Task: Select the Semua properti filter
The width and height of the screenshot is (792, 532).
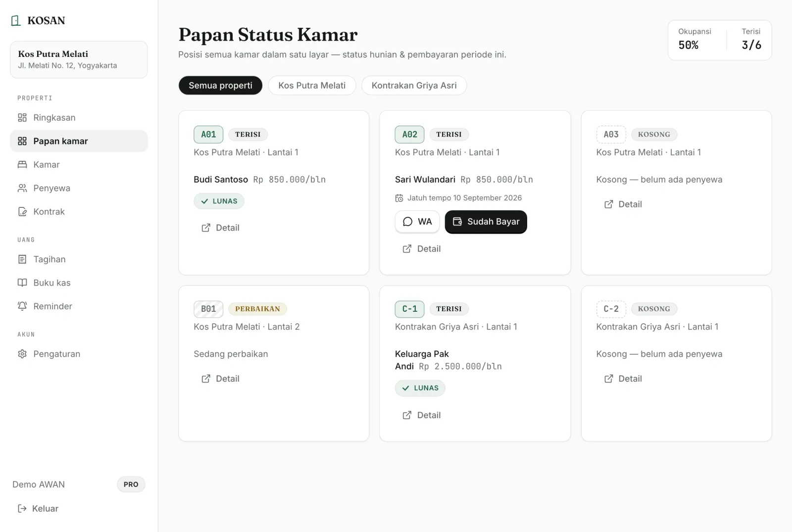Action: pos(220,86)
